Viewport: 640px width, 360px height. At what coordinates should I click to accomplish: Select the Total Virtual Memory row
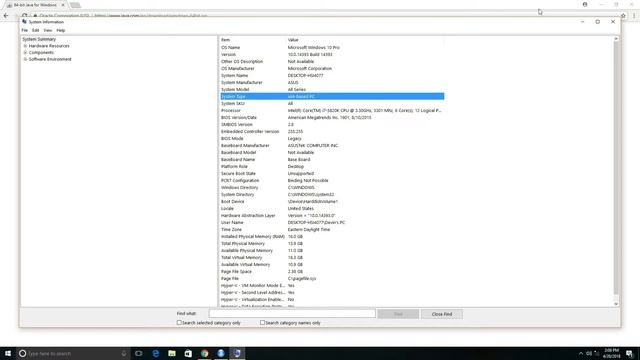pos(332,258)
